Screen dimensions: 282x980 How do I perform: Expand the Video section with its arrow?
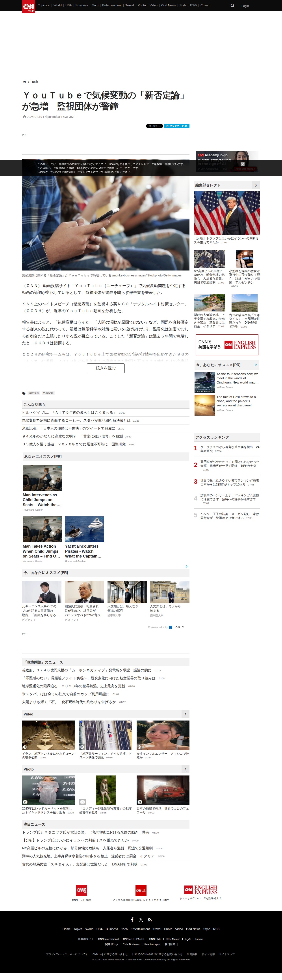click(x=185, y=714)
